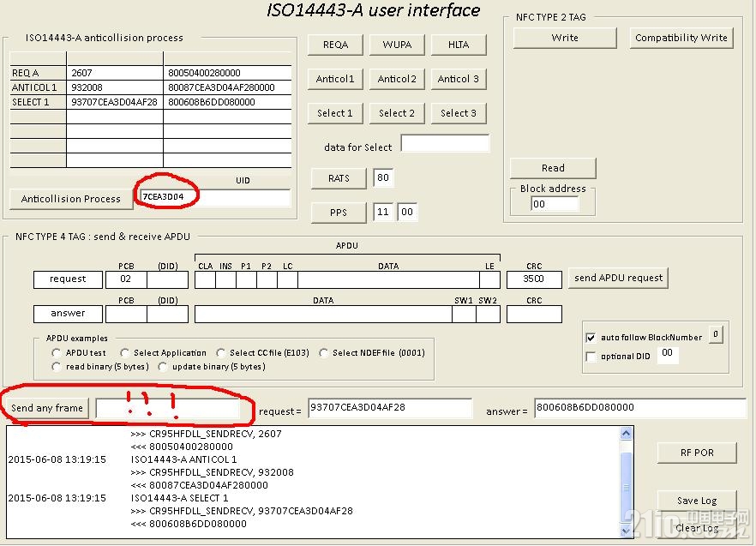
Task: Send the WUPA command
Action: point(397,45)
